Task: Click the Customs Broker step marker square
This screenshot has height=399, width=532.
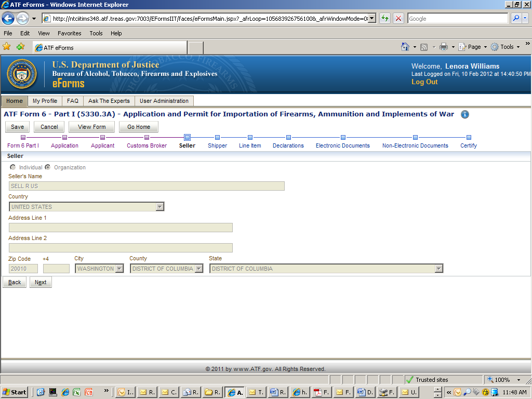Action: (147, 137)
